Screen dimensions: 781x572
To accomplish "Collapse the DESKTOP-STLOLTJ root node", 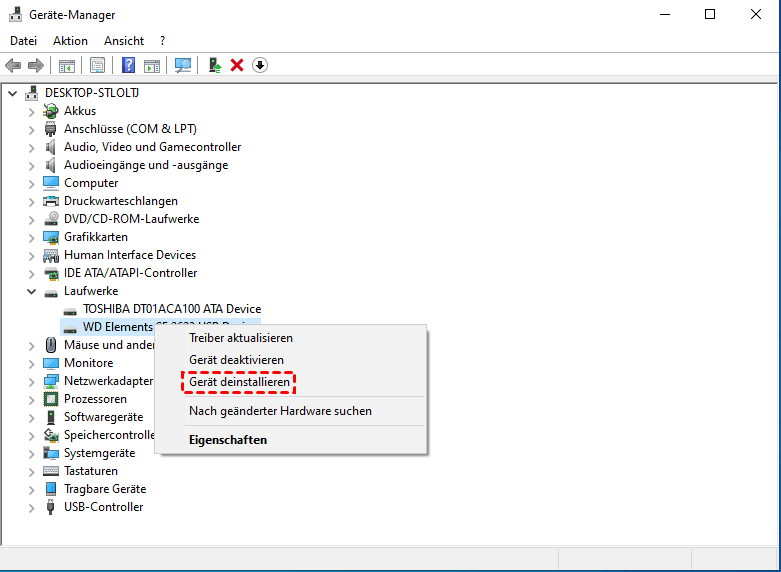I will click(x=13, y=93).
